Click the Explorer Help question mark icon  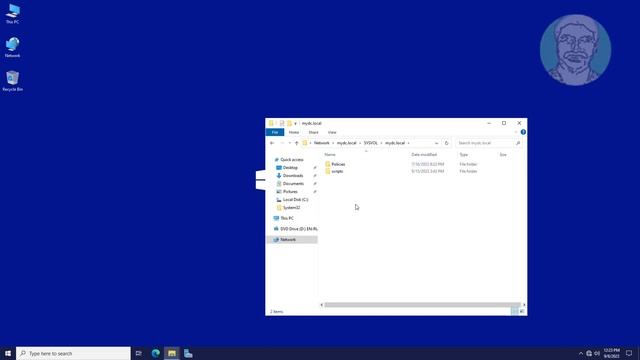523,132
